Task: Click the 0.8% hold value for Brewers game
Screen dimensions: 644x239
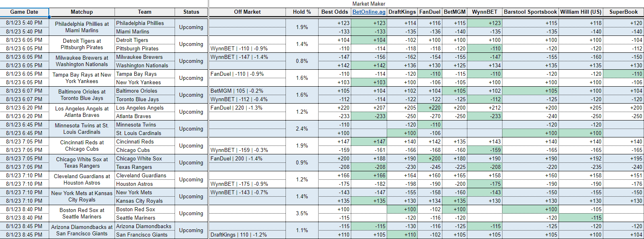Action: pos(302,61)
